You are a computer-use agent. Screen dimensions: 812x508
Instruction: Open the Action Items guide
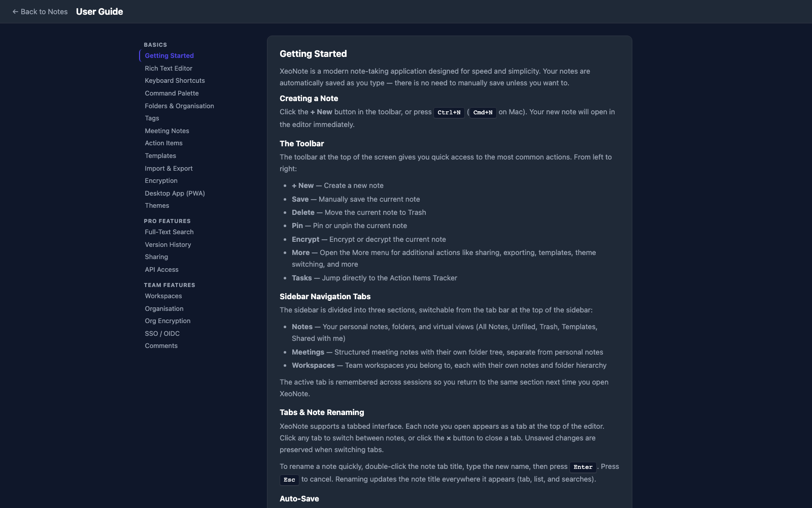pyautogui.click(x=163, y=143)
